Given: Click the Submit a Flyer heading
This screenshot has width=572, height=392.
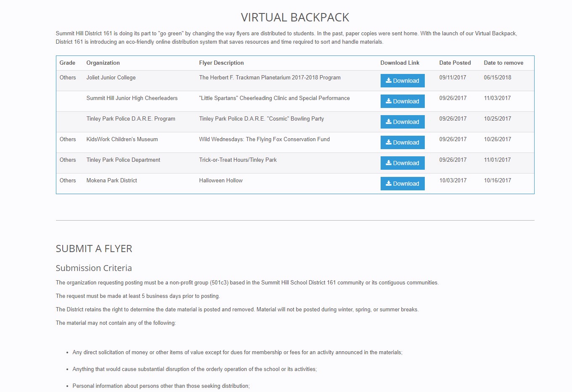Looking at the screenshot, I should pyautogui.click(x=94, y=249).
